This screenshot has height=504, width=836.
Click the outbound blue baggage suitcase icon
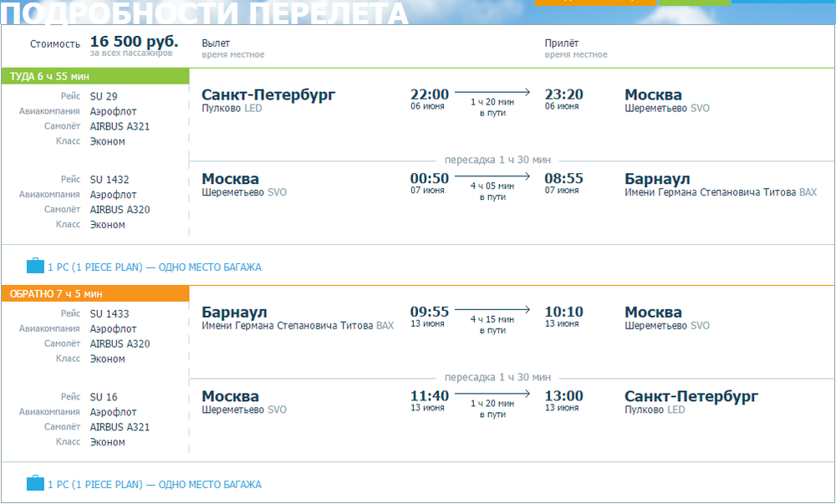click(35, 267)
